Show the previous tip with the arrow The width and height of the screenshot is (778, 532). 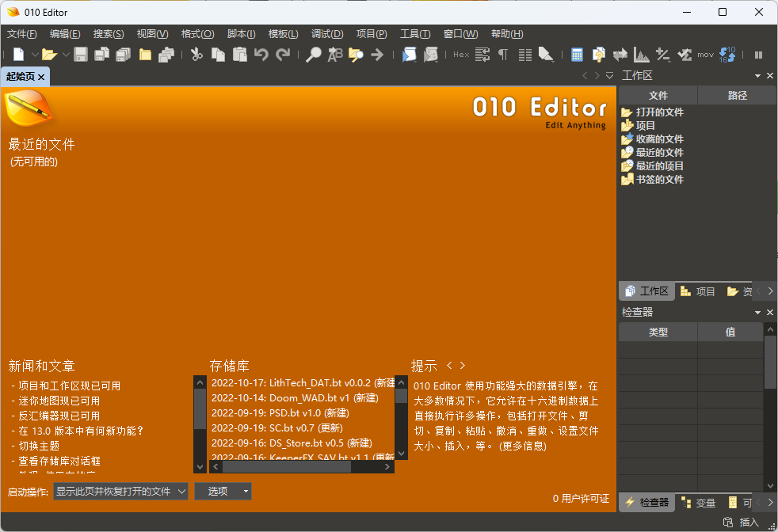point(449,366)
